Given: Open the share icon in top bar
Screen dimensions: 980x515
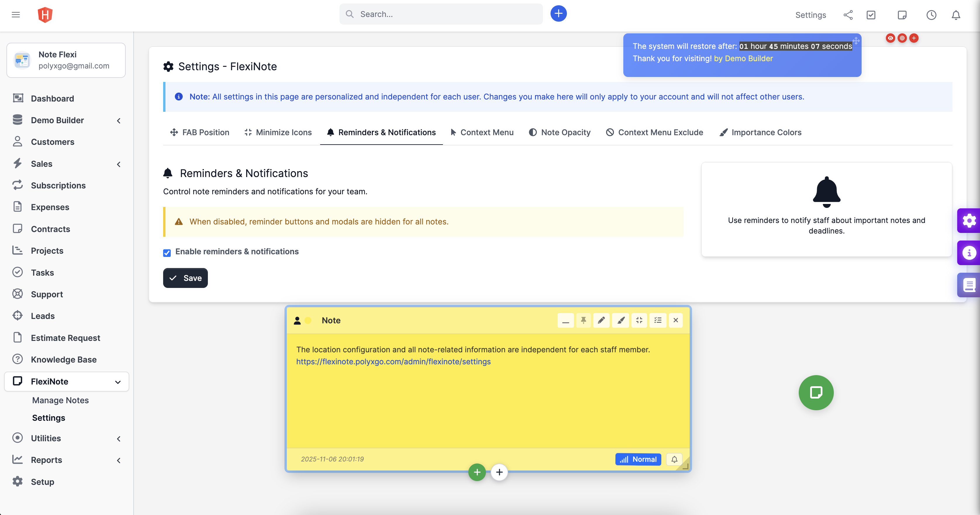Looking at the screenshot, I should coord(848,15).
